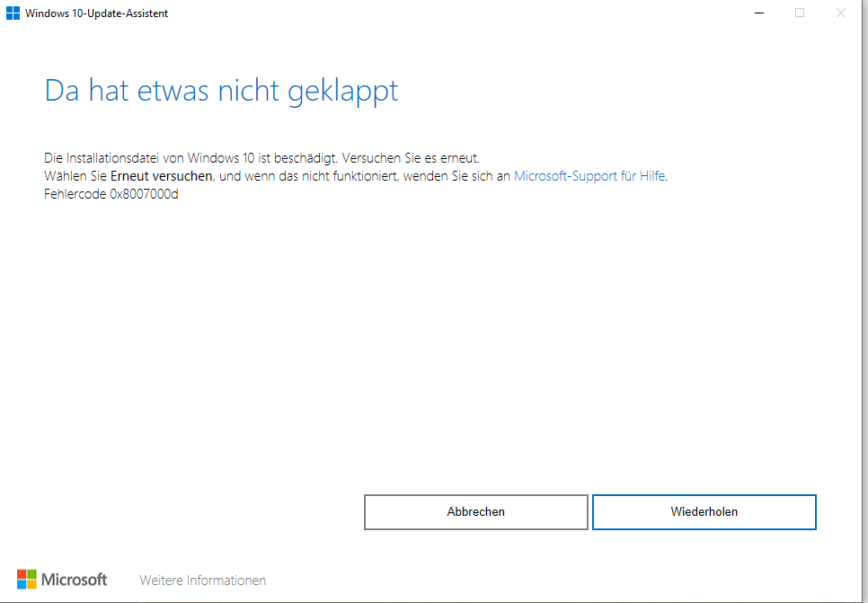Click the line Die Installationsdatei von Windows 10

(261, 158)
